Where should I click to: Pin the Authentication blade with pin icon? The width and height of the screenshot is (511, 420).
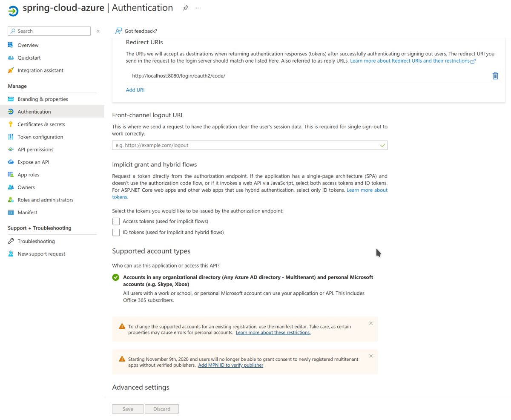point(186,8)
